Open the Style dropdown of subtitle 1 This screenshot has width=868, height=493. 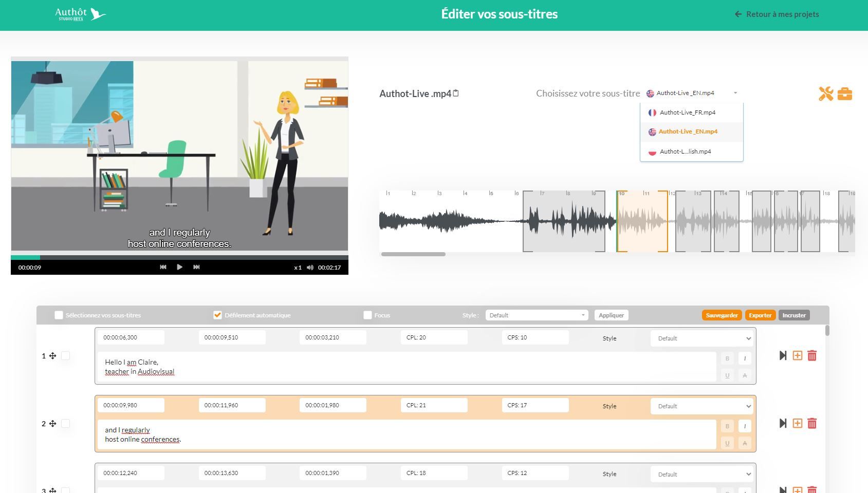[701, 338]
